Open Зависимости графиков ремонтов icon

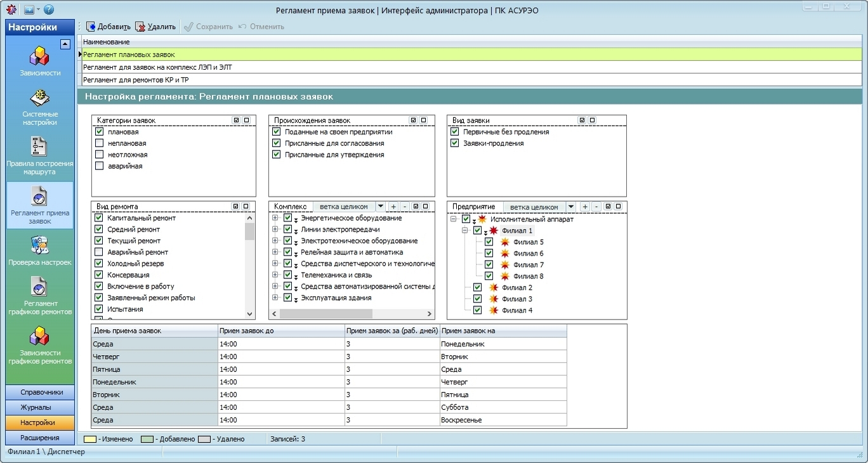(40, 336)
